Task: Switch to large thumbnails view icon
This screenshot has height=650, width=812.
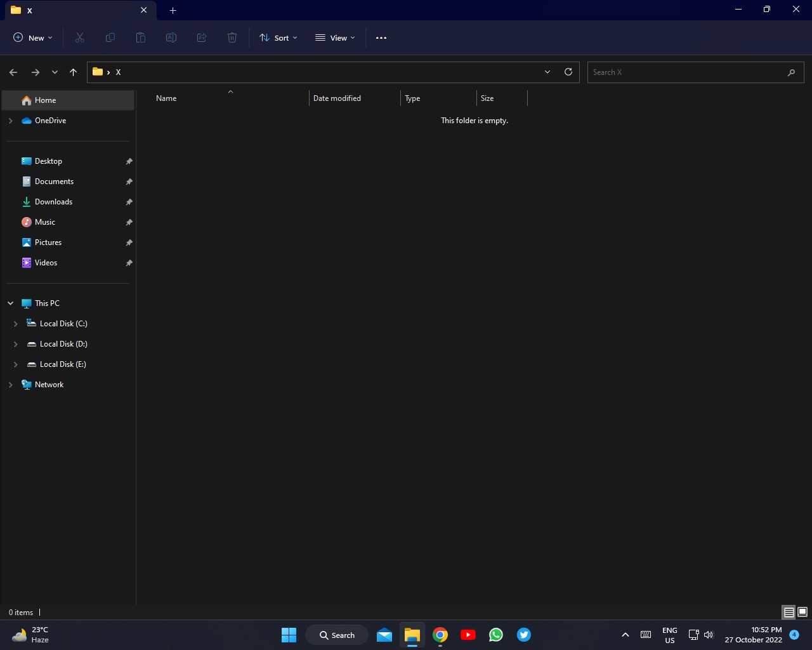Action: coord(802,613)
